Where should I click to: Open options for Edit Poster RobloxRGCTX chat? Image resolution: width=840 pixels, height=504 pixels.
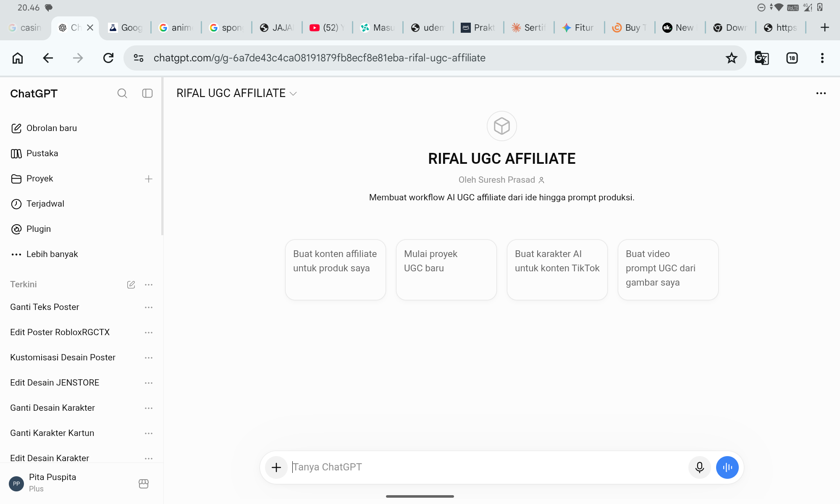tap(149, 333)
